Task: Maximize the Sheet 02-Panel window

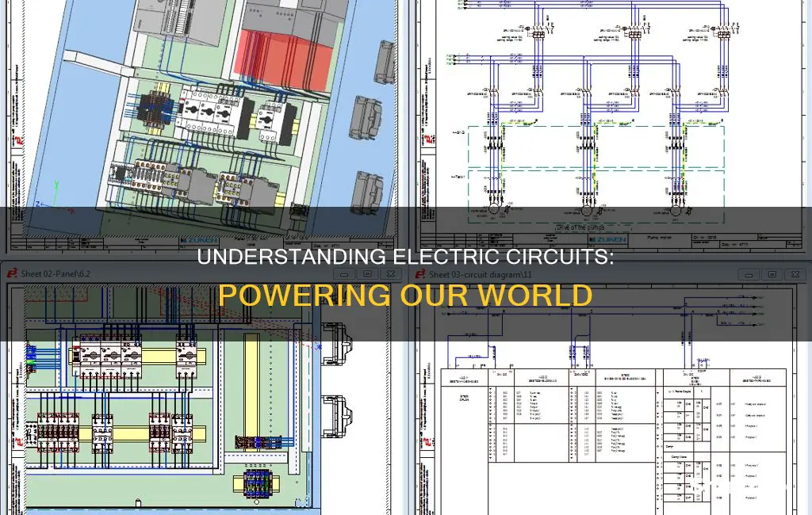Action: click(x=367, y=274)
